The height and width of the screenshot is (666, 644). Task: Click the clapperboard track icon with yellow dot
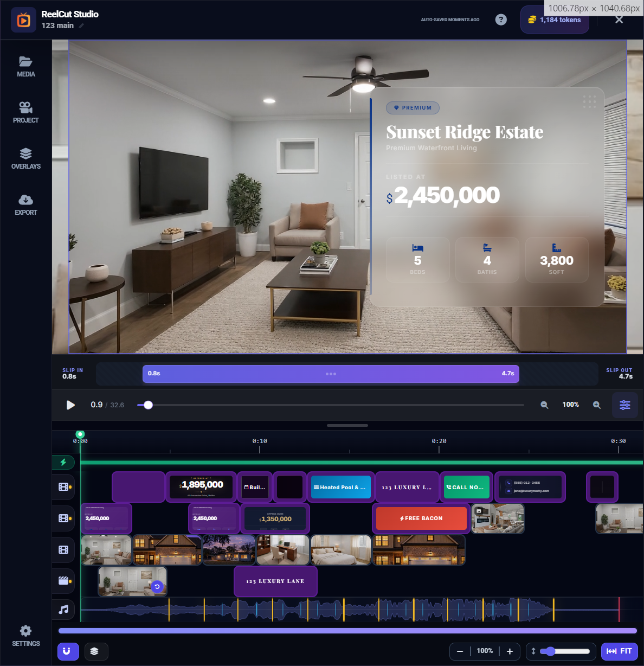tap(63, 581)
